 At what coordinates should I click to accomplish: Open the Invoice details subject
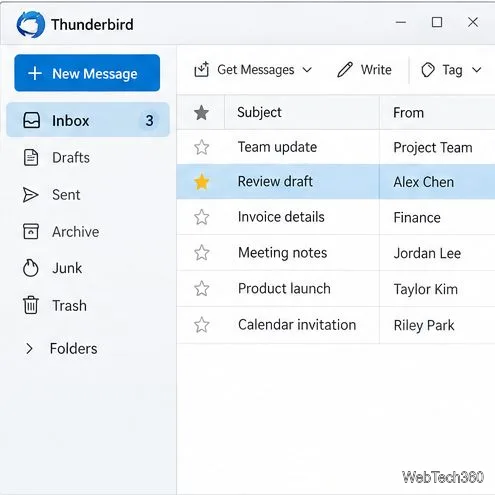[281, 217]
